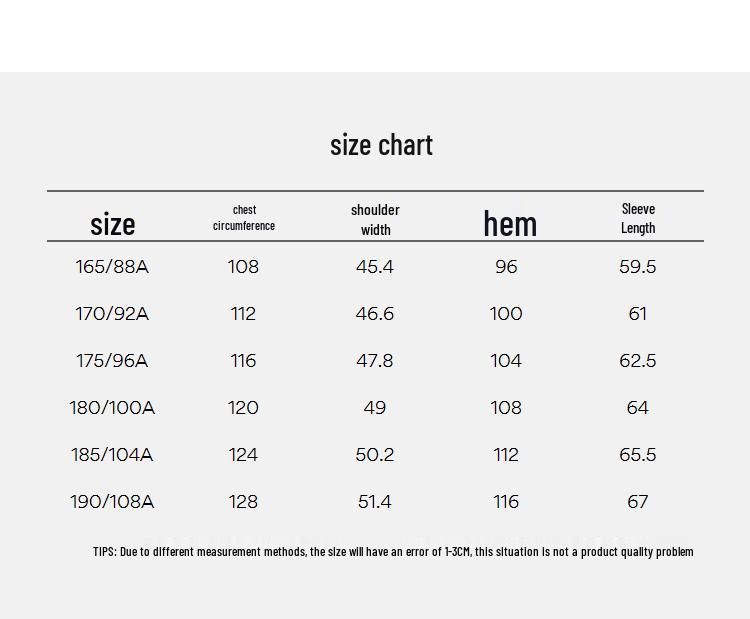This screenshot has height=619, width=750.
Task: Click chest circumference value 128
Action: (x=243, y=502)
